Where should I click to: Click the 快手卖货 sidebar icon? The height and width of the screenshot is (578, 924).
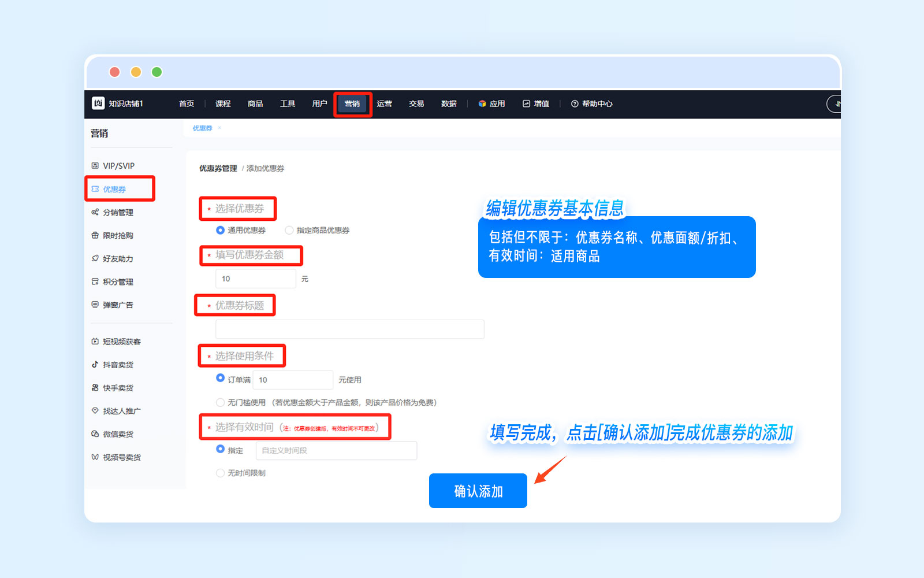click(95, 388)
